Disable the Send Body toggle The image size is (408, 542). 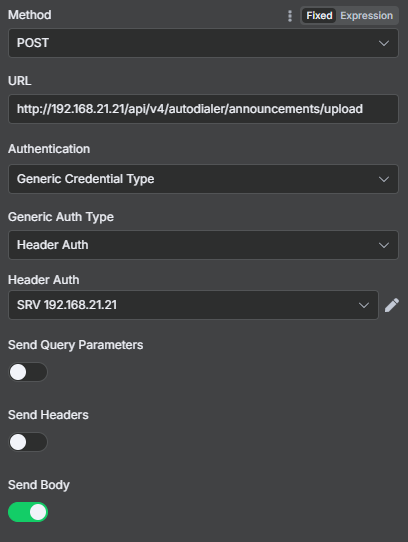pyautogui.click(x=28, y=512)
